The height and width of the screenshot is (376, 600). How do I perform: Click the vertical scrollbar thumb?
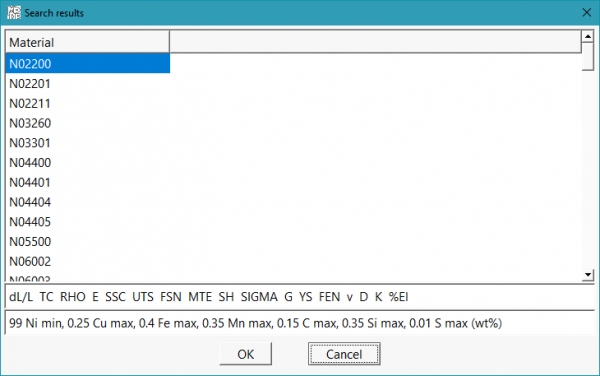588,56
